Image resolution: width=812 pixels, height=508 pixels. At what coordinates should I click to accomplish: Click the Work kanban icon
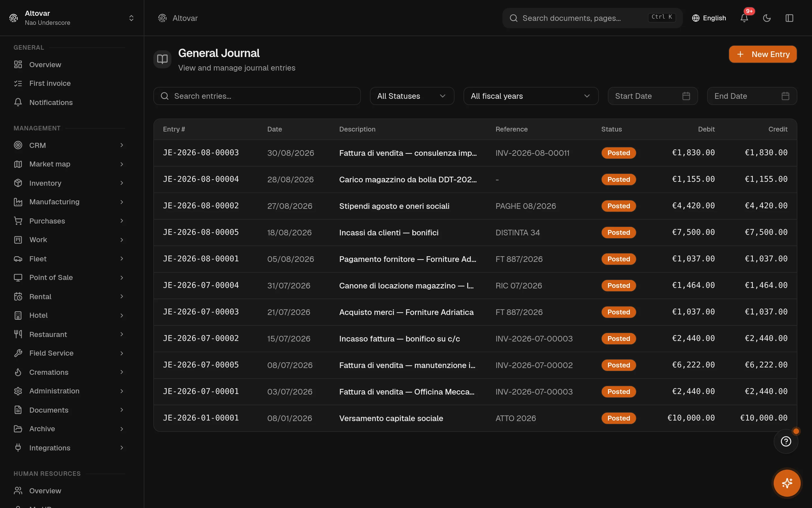pyautogui.click(x=18, y=240)
